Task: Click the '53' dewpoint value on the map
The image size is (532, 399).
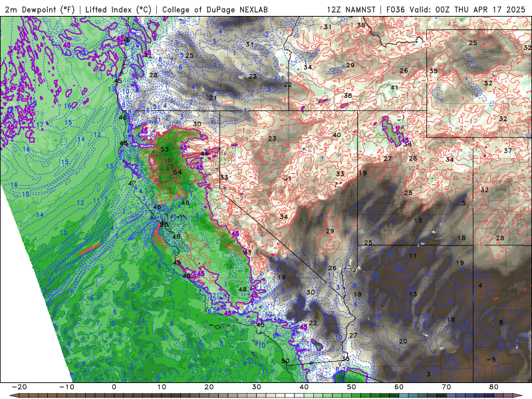Action: (x=164, y=149)
